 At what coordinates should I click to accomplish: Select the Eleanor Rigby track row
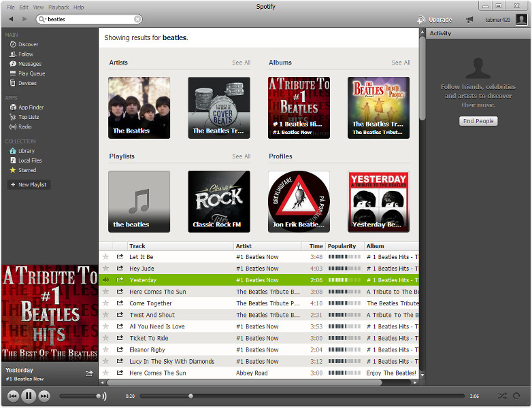[x=259, y=350]
